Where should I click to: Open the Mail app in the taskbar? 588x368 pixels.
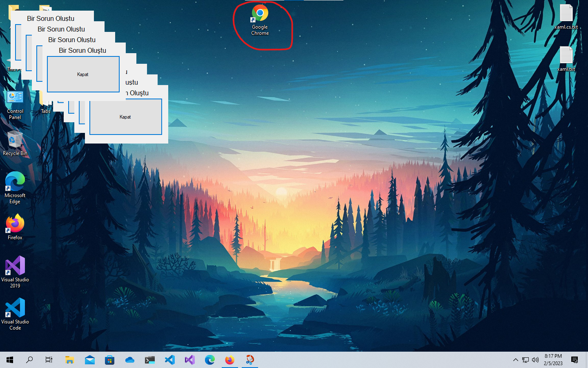pyautogui.click(x=90, y=360)
